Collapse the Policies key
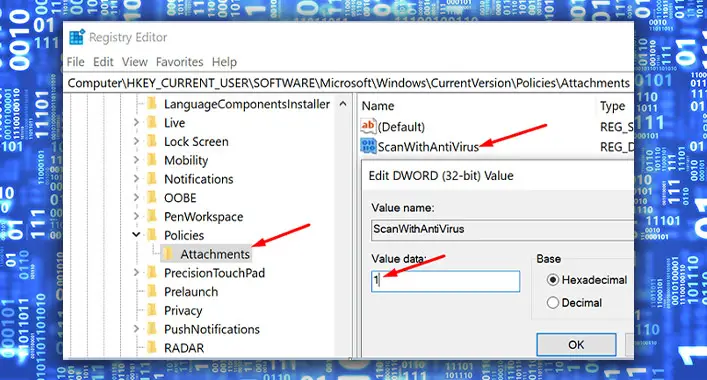This screenshot has width=707, height=380. click(x=136, y=234)
